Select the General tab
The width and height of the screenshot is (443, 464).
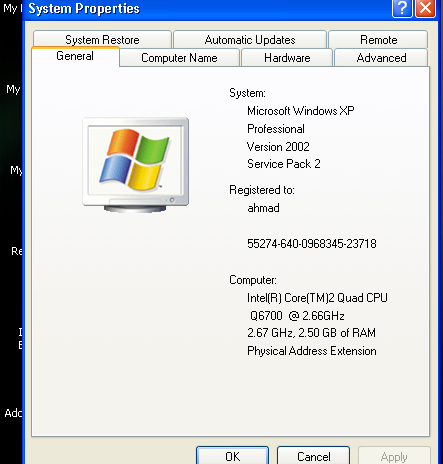[75, 56]
